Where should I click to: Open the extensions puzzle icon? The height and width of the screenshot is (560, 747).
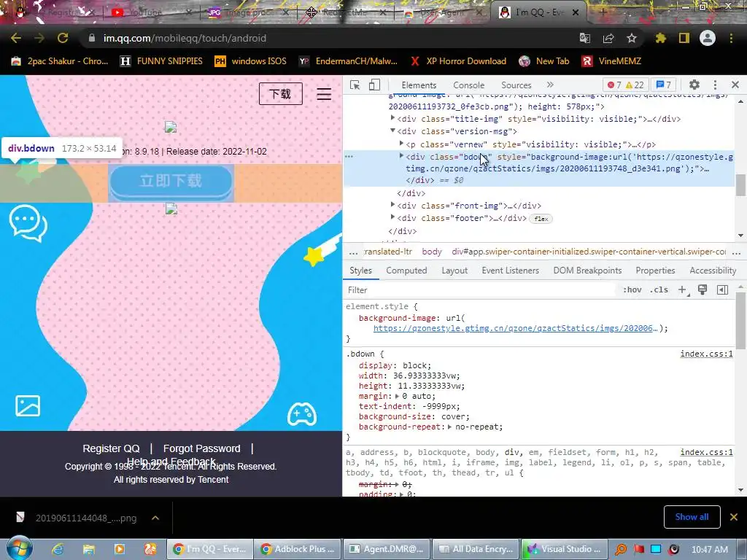(x=660, y=38)
